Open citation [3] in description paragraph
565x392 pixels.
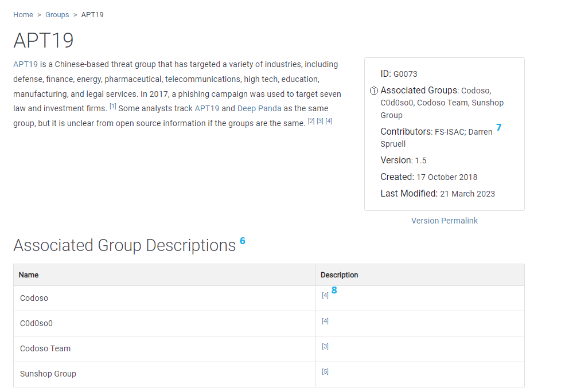pyautogui.click(x=320, y=121)
